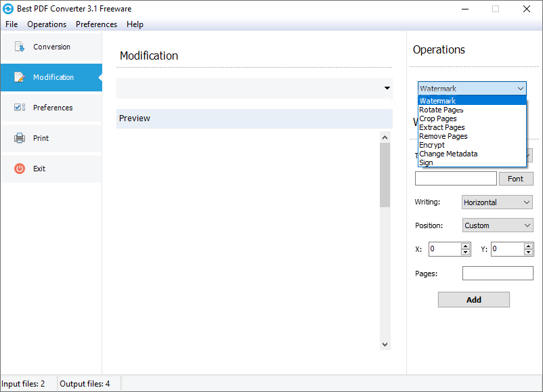This screenshot has width=543, height=392.
Task: Click the 'Input files: 2' status text
Action: click(x=23, y=384)
